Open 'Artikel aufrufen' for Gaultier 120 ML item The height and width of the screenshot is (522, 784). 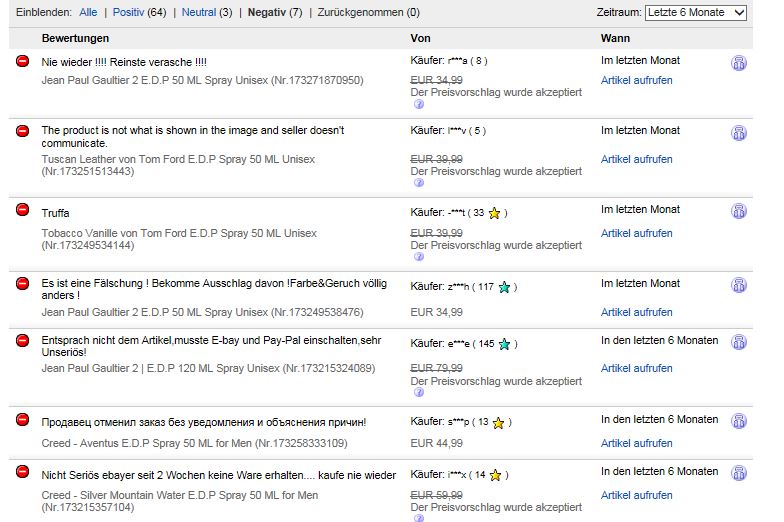[x=636, y=368]
